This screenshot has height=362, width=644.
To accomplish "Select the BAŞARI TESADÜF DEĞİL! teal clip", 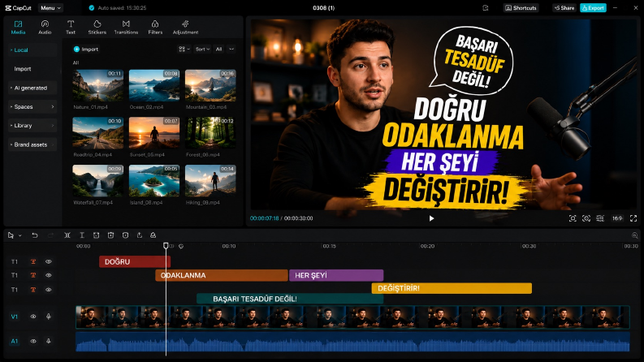I will point(290,299).
